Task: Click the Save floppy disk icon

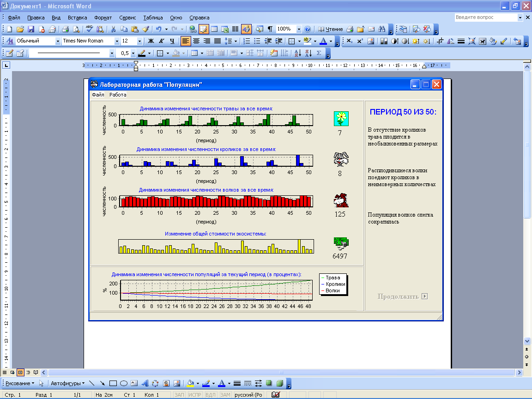Action: (x=31, y=29)
